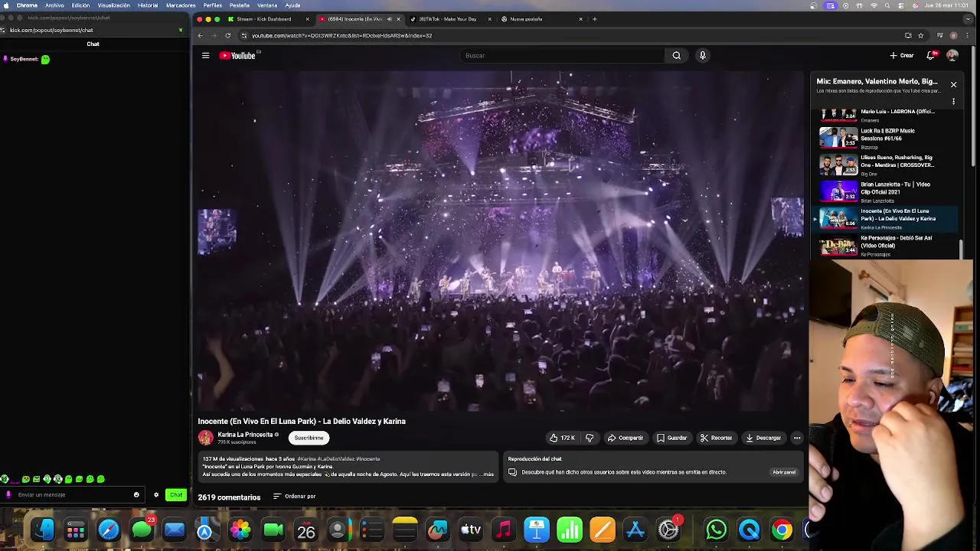The height and width of the screenshot is (551, 980).
Task: Open Finder from the Dock
Action: click(43, 530)
